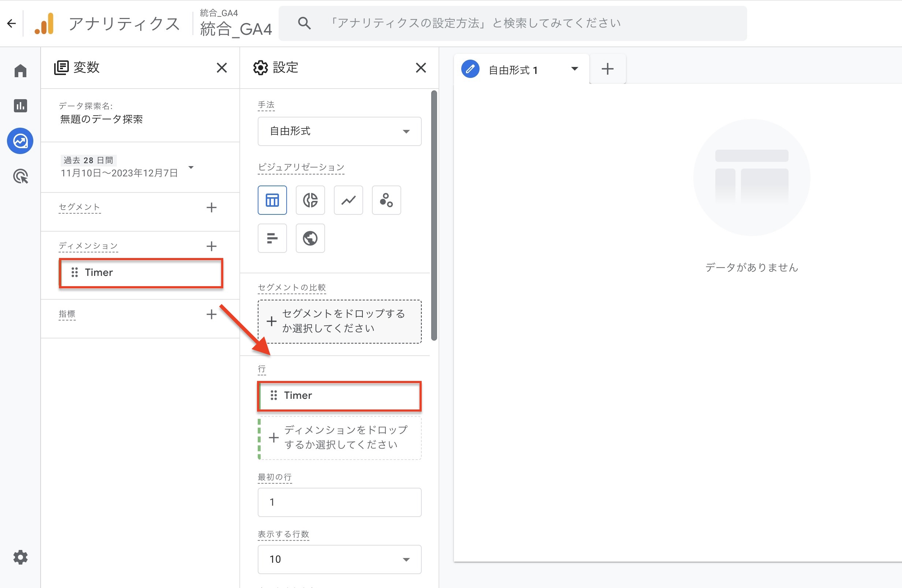Expand the date range selector for 過去28日間
This screenshot has width=902, height=588.
[191, 167]
